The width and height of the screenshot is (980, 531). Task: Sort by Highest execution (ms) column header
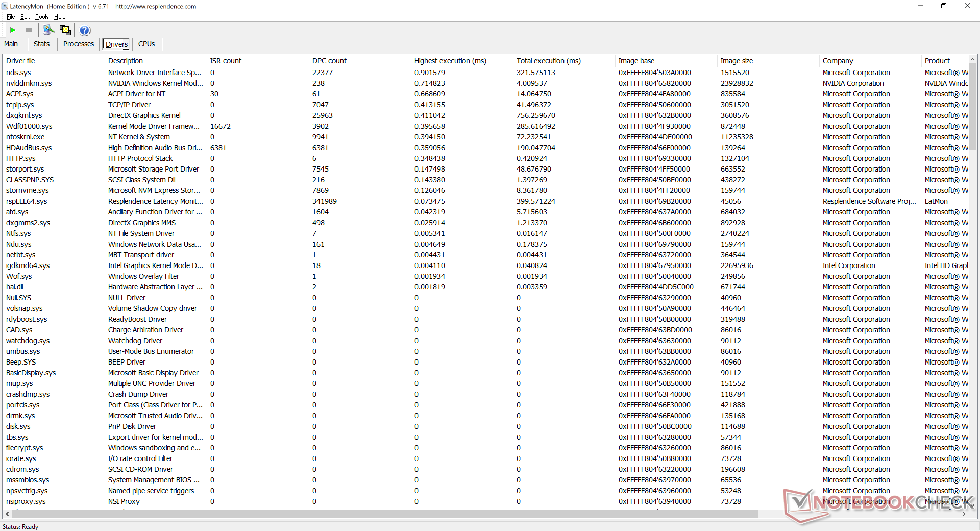[x=462, y=61]
